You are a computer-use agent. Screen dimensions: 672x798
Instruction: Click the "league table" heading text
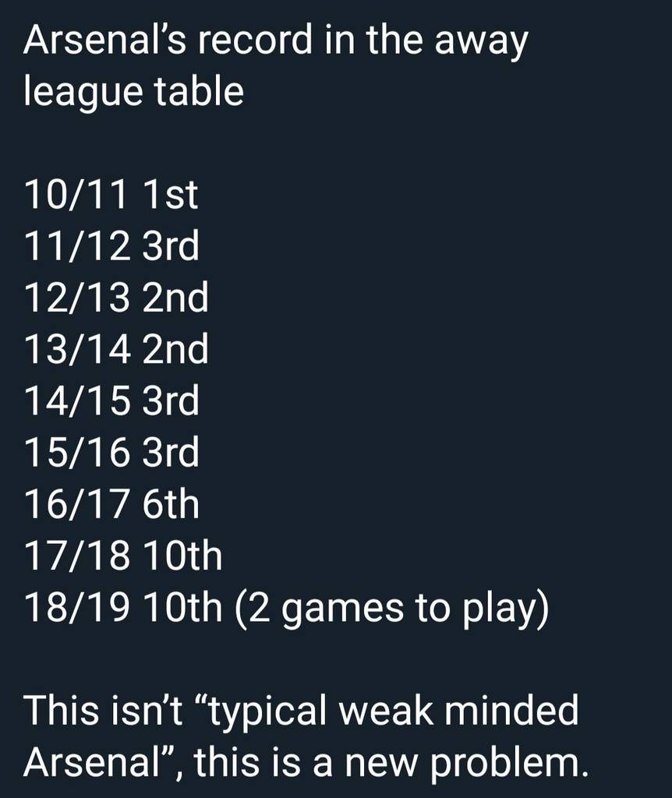pyautogui.click(x=133, y=92)
